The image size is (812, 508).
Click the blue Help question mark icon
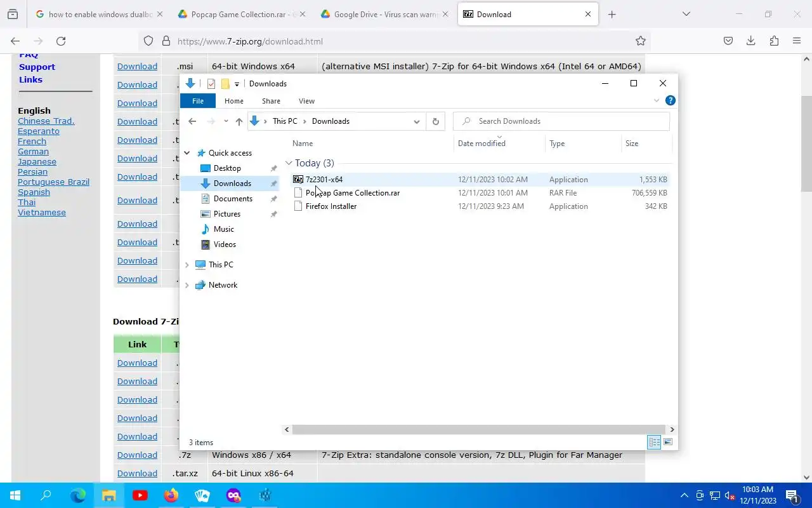click(x=670, y=100)
